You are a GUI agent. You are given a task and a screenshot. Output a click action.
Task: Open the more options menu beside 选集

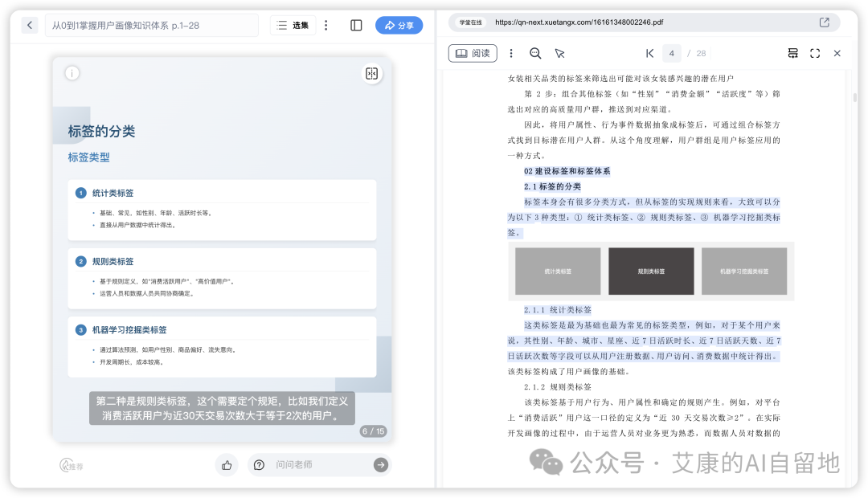coord(325,25)
